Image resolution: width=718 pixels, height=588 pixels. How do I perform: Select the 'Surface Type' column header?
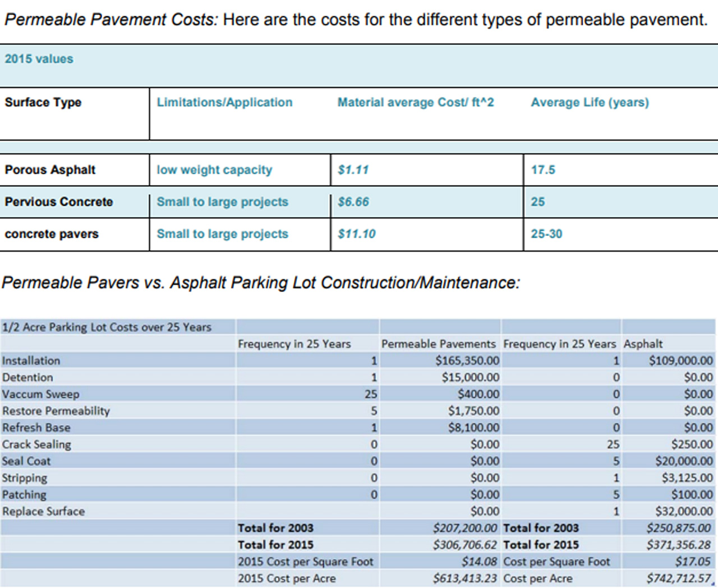[43, 103]
